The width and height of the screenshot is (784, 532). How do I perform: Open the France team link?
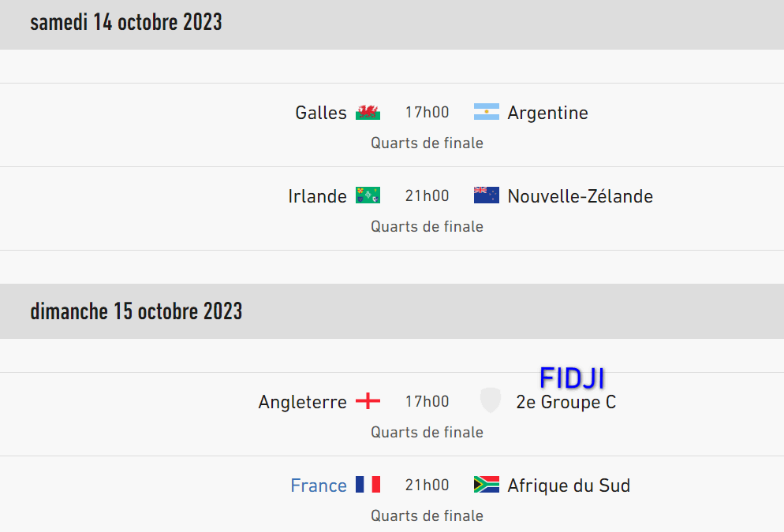319,485
